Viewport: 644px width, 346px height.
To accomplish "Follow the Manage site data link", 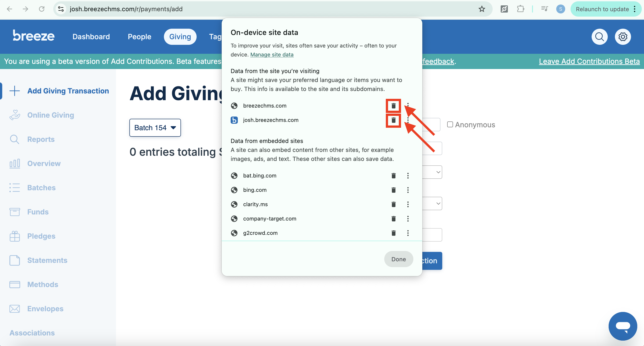I will tap(272, 54).
